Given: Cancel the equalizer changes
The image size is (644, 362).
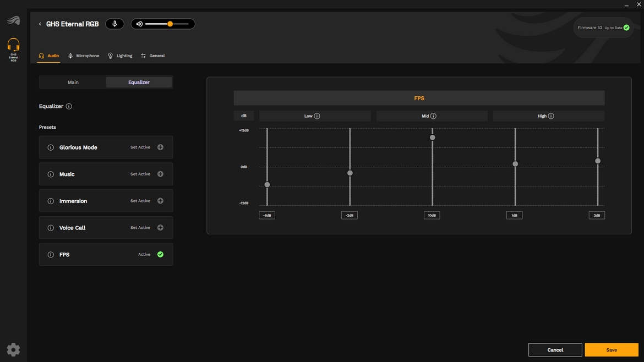Looking at the screenshot, I should [x=555, y=350].
